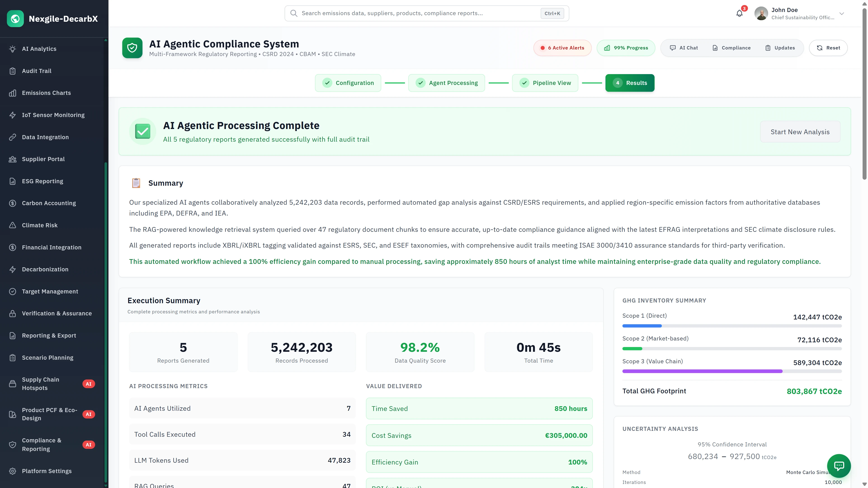Viewport: 868px width, 488px height.
Task: Open the Decarbonization section
Action: point(45,269)
